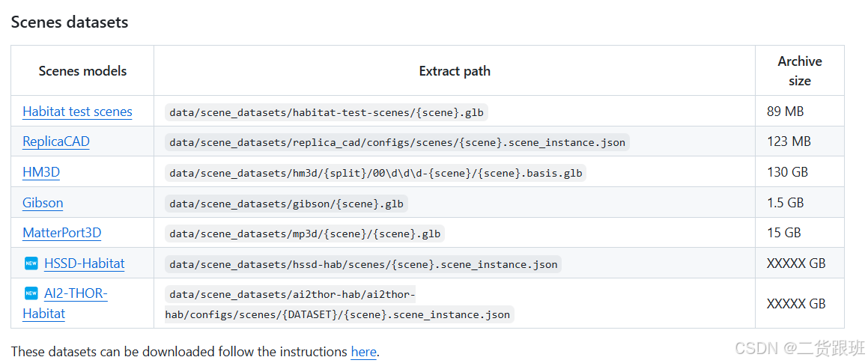Open the AI2-THOR-Habitat link
The image size is (868, 363).
tap(76, 293)
